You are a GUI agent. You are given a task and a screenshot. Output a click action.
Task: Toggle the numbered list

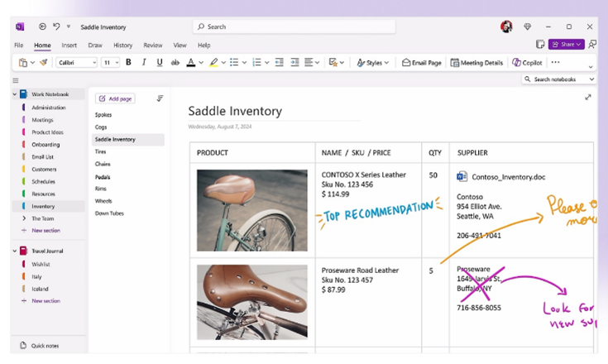pos(256,62)
